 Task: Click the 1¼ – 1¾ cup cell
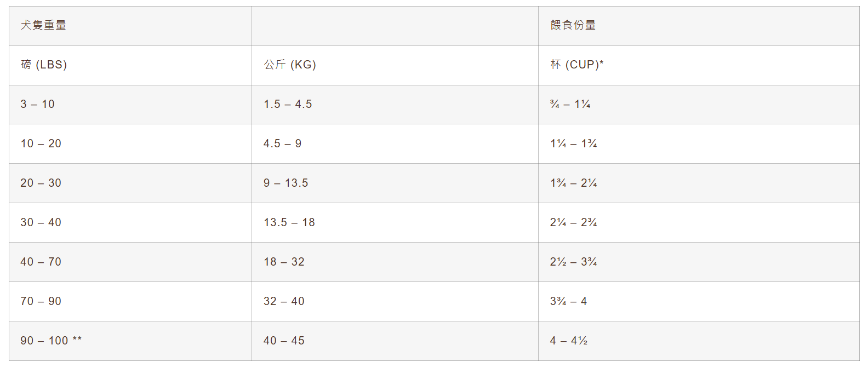573,143
